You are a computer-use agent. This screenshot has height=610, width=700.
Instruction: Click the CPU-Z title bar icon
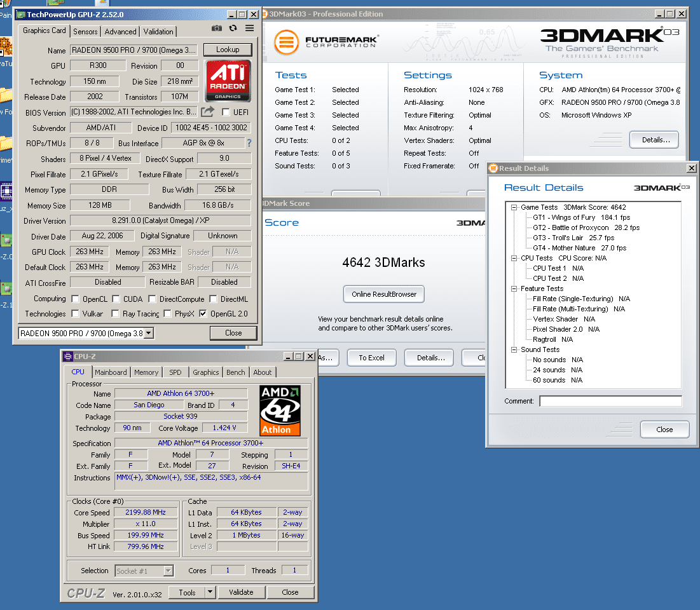click(68, 356)
